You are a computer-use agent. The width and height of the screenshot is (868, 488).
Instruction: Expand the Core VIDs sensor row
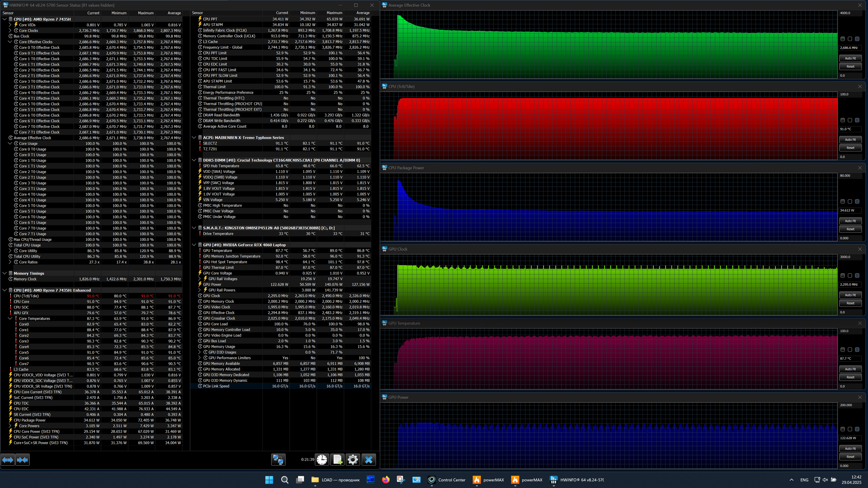pos(10,25)
